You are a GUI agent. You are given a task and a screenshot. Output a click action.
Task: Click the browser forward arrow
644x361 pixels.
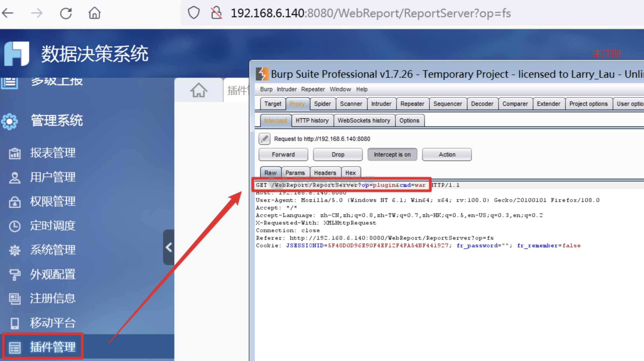[x=36, y=13]
